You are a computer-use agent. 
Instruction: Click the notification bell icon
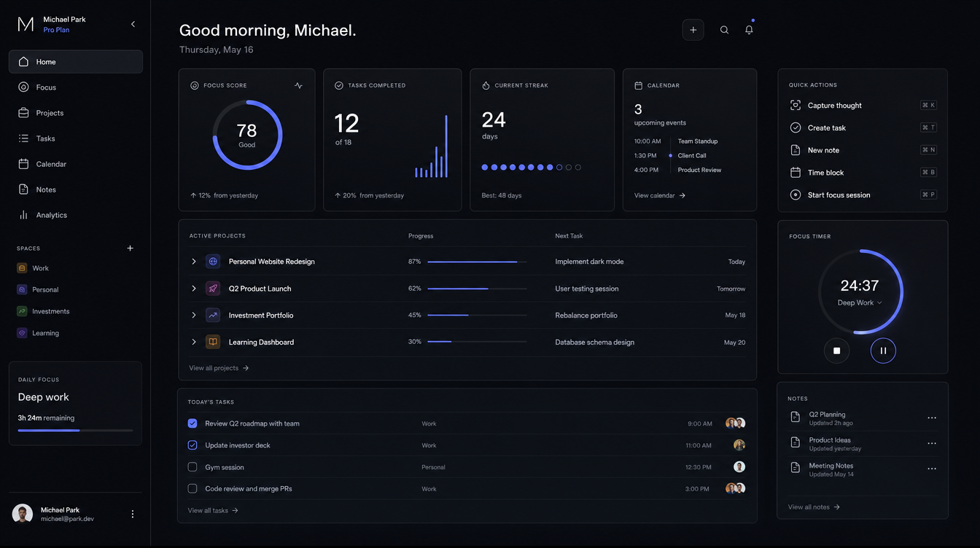[749, 30]
